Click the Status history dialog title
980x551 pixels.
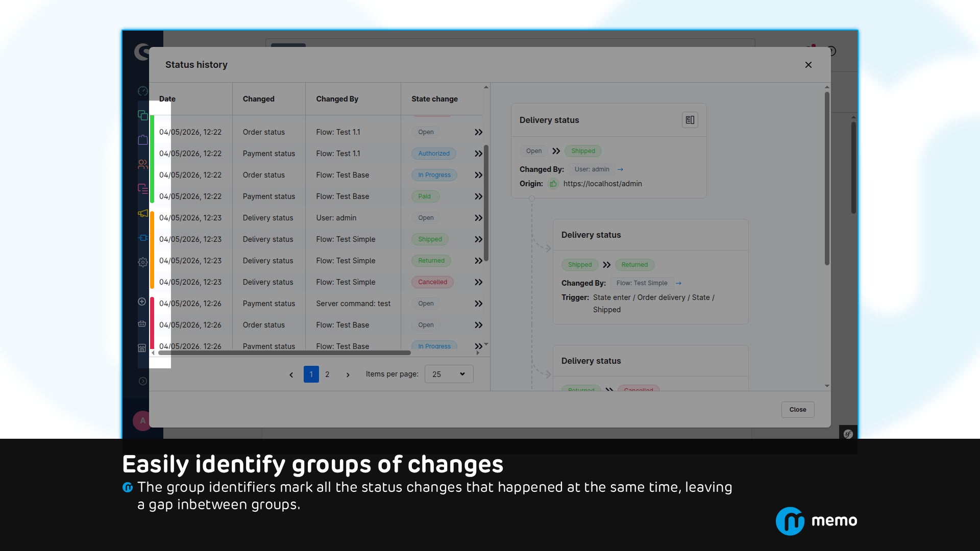[197, 65]
